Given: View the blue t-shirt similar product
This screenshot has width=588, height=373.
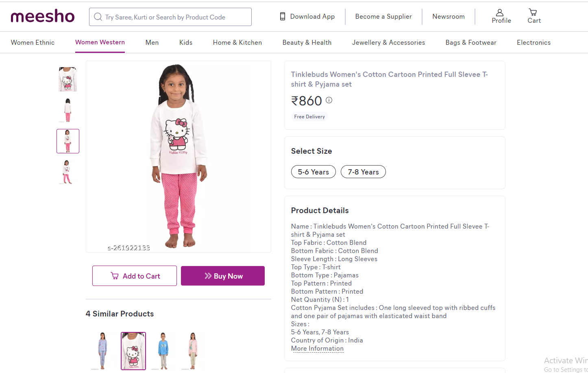Looking at the screenshot, I should 163,351.
